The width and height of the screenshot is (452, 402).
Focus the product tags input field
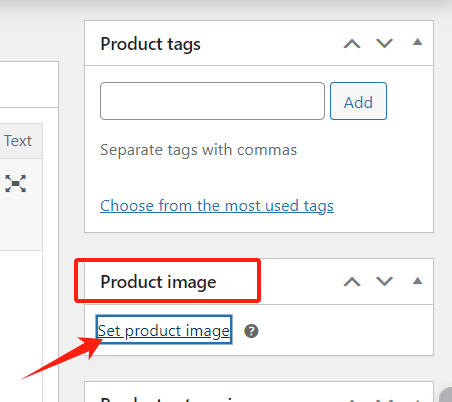(x=212, y=101)
